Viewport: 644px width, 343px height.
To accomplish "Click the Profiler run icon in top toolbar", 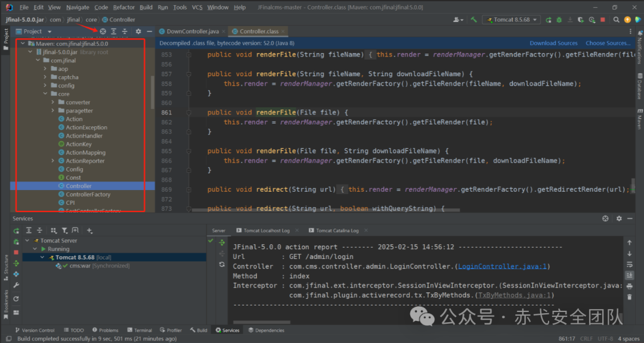I will 592,19.
